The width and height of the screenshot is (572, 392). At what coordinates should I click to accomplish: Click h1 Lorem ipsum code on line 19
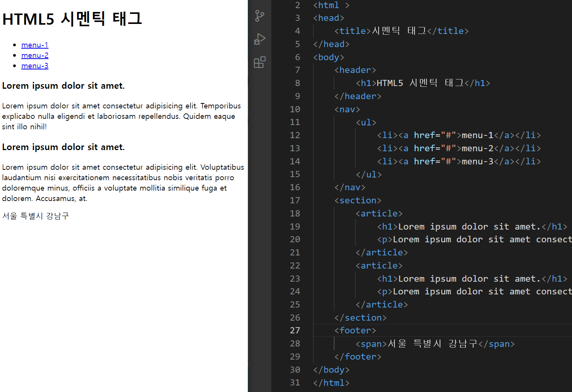472,226
